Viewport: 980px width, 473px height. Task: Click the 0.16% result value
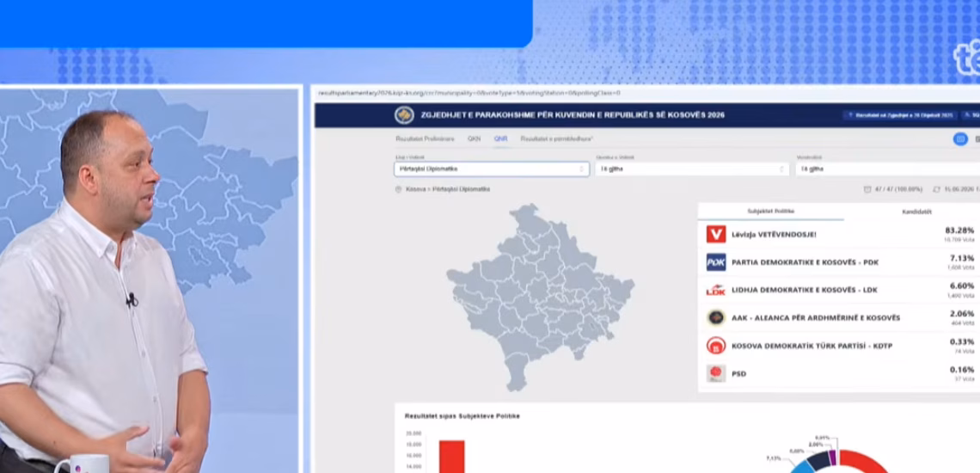click(962, 370)
